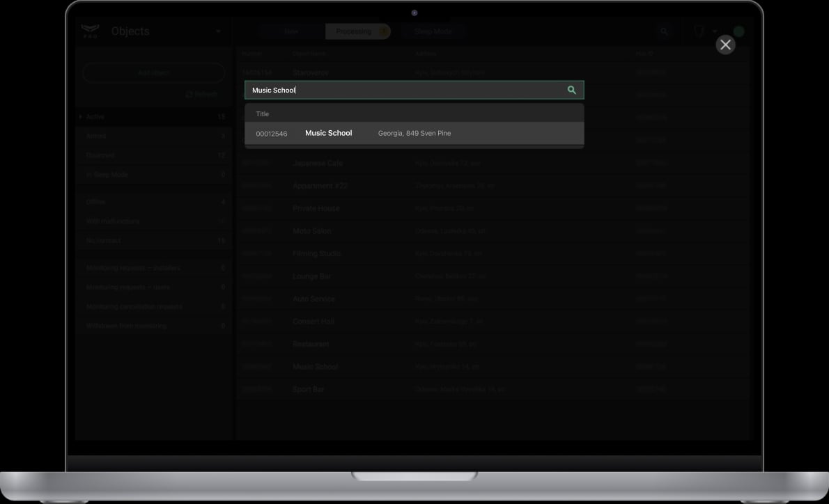Close the search overlay with X
Screen dimensions: 829x504
point(725,45)
